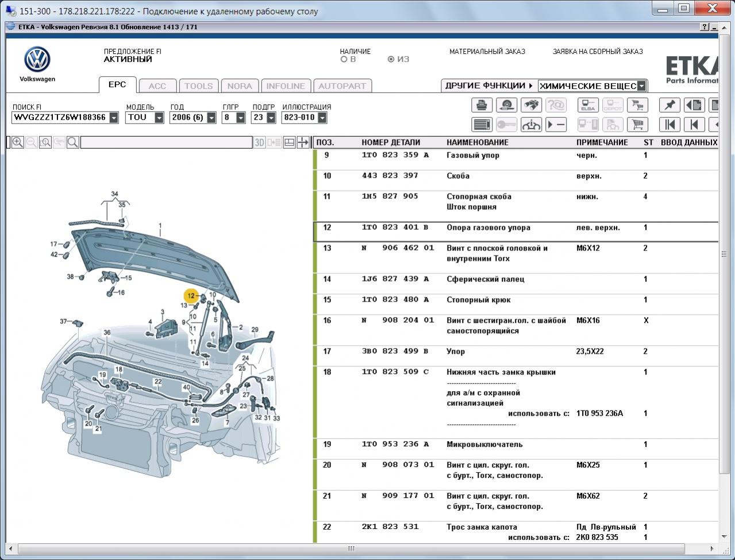Click the arrow and dash icon
Screen dimensions: 735x560
[556, 125]
